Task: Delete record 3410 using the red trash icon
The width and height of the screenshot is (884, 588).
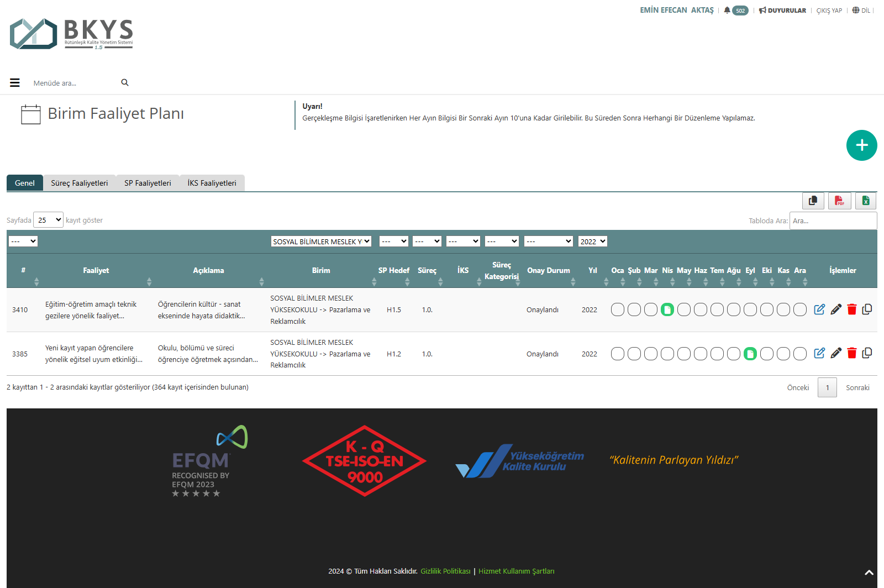Action: point(851,309)
